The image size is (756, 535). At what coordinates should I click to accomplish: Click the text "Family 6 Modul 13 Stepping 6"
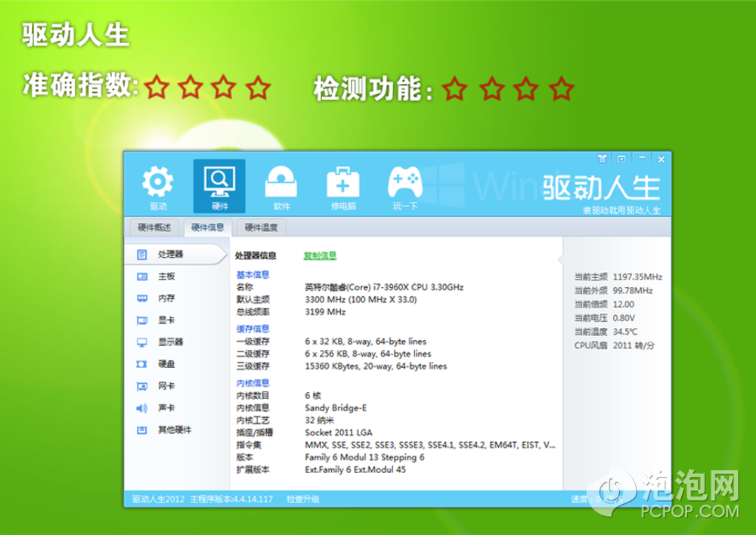364,457
